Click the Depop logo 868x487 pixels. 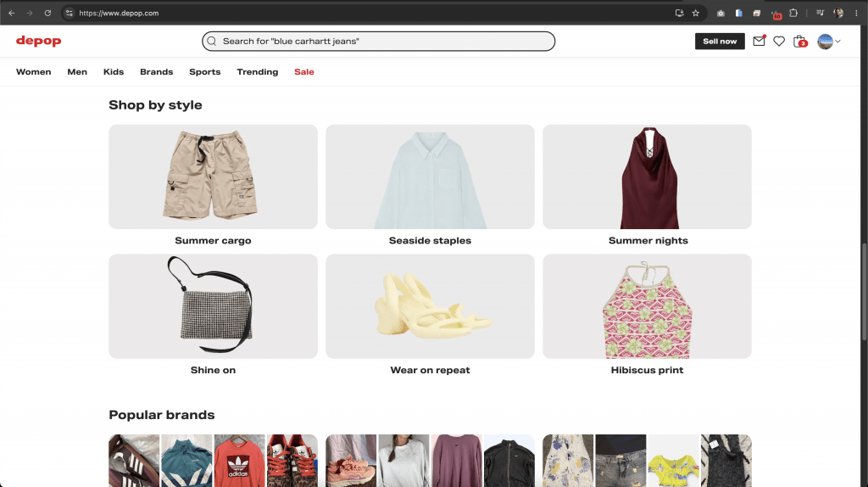[39, 41]
